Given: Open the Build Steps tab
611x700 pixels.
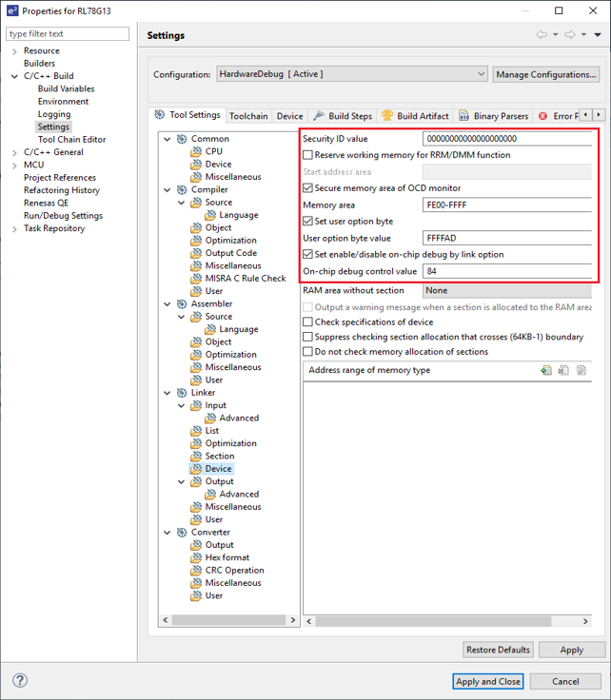Looking at the screenshot, I should (x=343, y=116).
